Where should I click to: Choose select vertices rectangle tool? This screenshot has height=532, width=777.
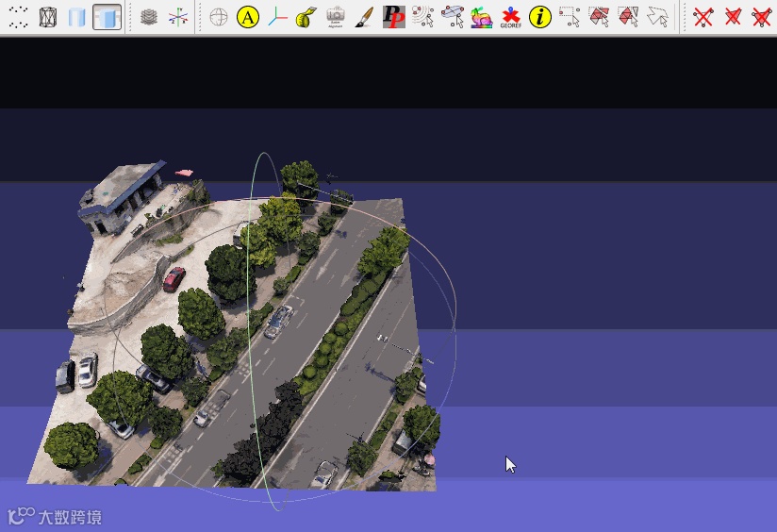pos(570,17)
